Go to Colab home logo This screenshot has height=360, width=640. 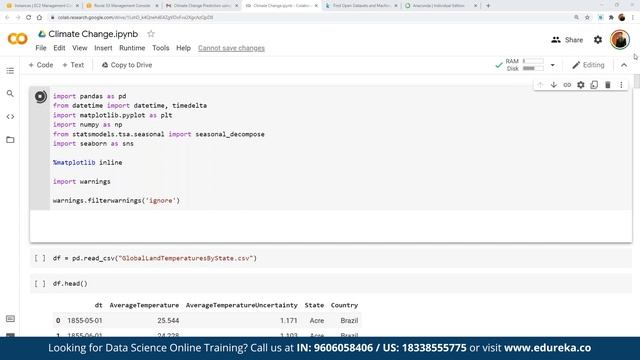18,39
